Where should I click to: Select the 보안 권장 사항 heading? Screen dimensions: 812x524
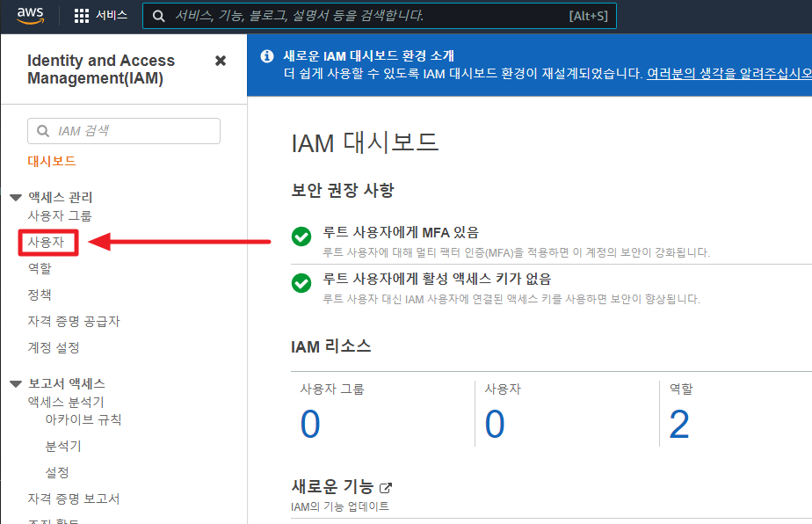[343, 190]
